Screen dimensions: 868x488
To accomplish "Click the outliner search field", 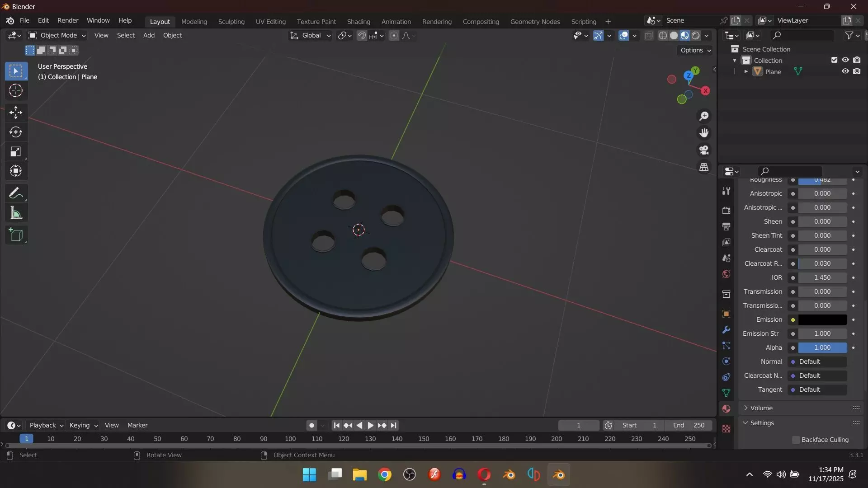I will (x=802, y=35).
